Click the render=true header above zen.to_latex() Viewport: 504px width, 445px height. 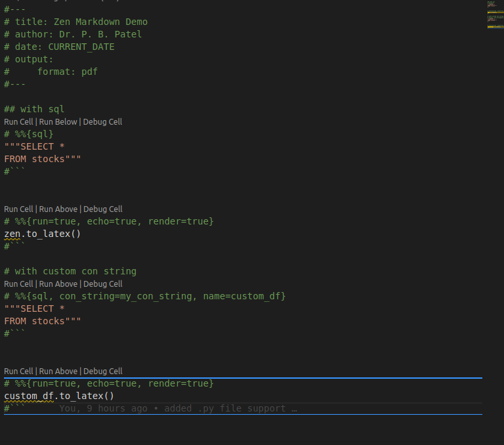click(109, 221)
